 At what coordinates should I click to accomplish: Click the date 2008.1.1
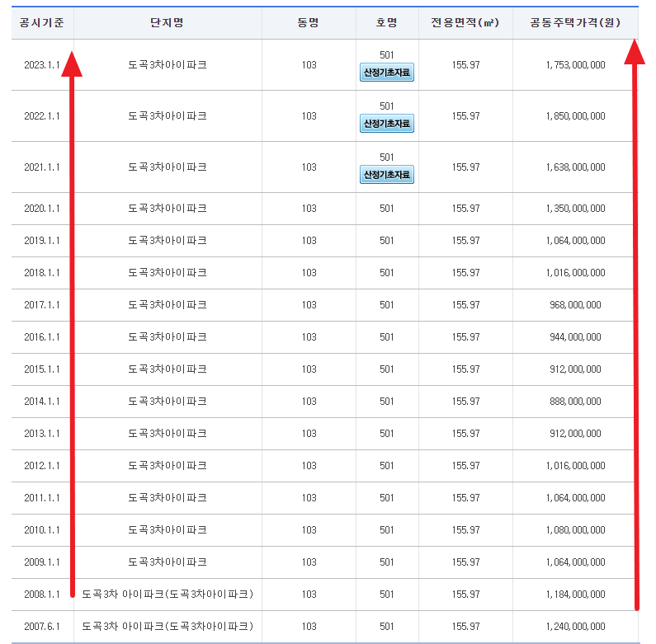tap(42, 595)
